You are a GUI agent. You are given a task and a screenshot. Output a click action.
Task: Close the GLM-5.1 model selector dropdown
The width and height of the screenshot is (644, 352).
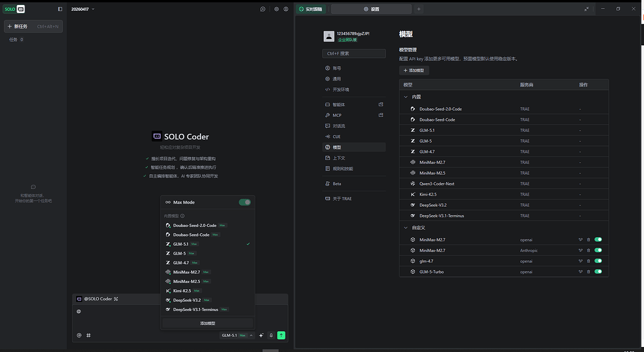point(236,335)
